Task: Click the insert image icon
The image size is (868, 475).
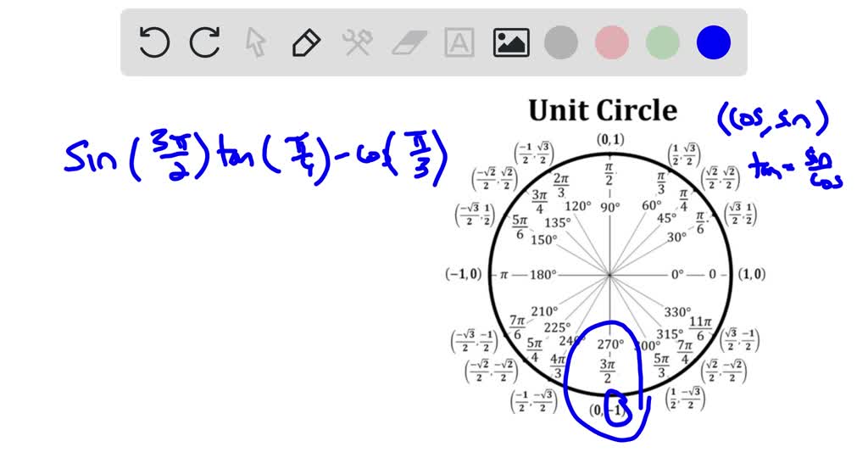Action: click(511, 42)
